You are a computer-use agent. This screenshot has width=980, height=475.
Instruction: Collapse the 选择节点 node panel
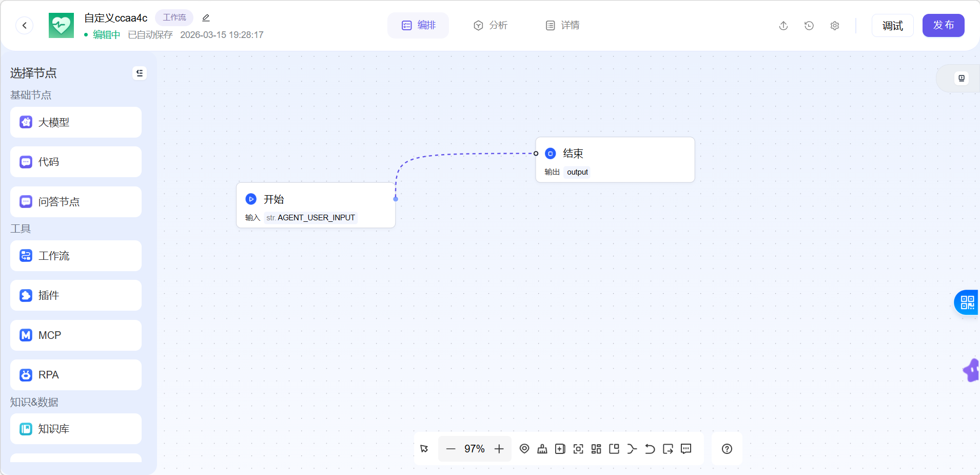140,73
